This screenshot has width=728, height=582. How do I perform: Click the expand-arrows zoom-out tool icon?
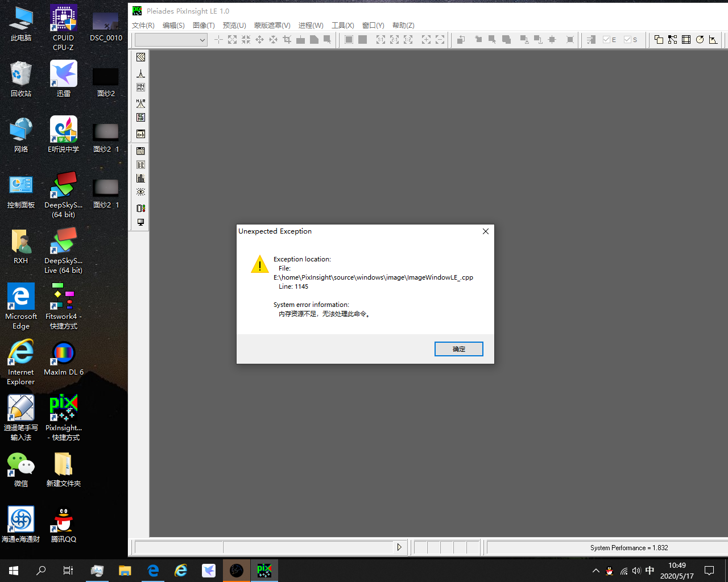click(x=232, y=40)
